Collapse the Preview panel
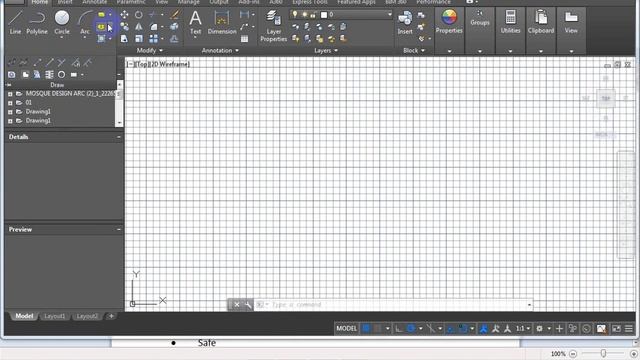The width and height of the screenshot is (640, 360). click(119, 229)
